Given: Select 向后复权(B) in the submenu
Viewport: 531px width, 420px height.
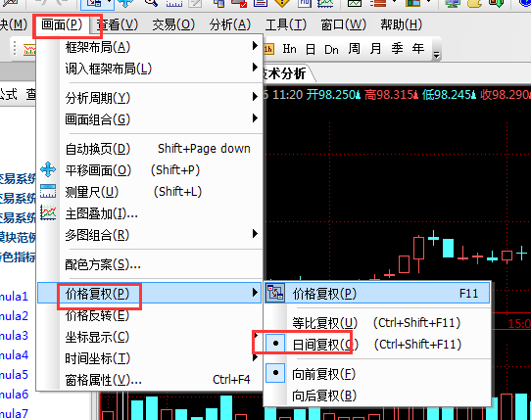Looking at the screenshot, I should pos(377,396).
